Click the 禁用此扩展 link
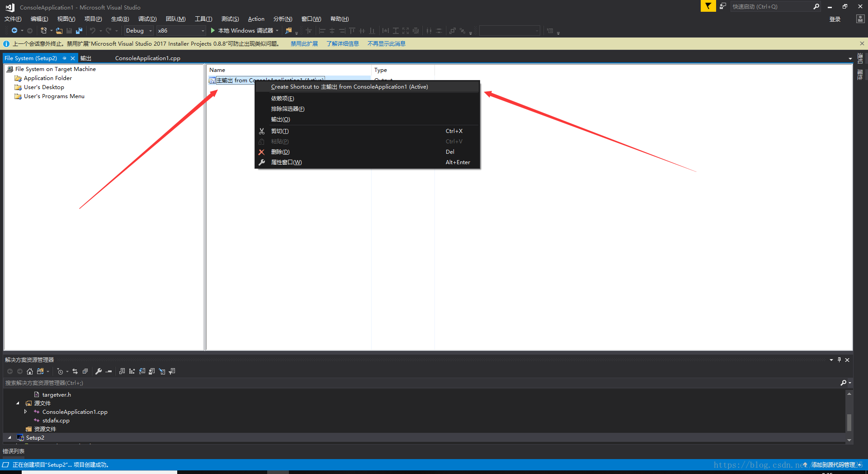 304,44
